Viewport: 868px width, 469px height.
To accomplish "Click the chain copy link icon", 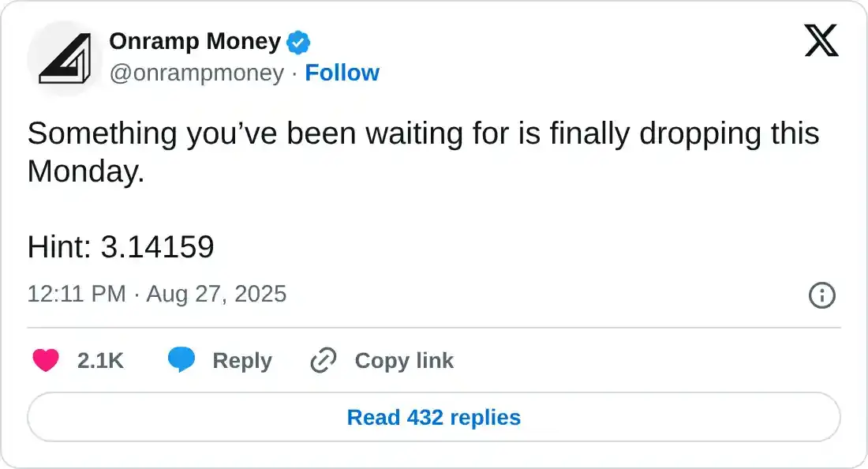I will tap(324, 361).
